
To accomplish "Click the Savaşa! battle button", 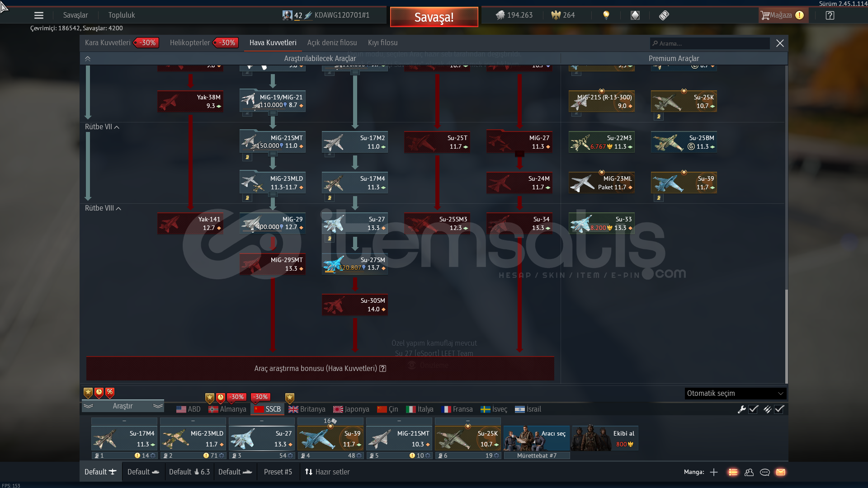I will (434, 17).
